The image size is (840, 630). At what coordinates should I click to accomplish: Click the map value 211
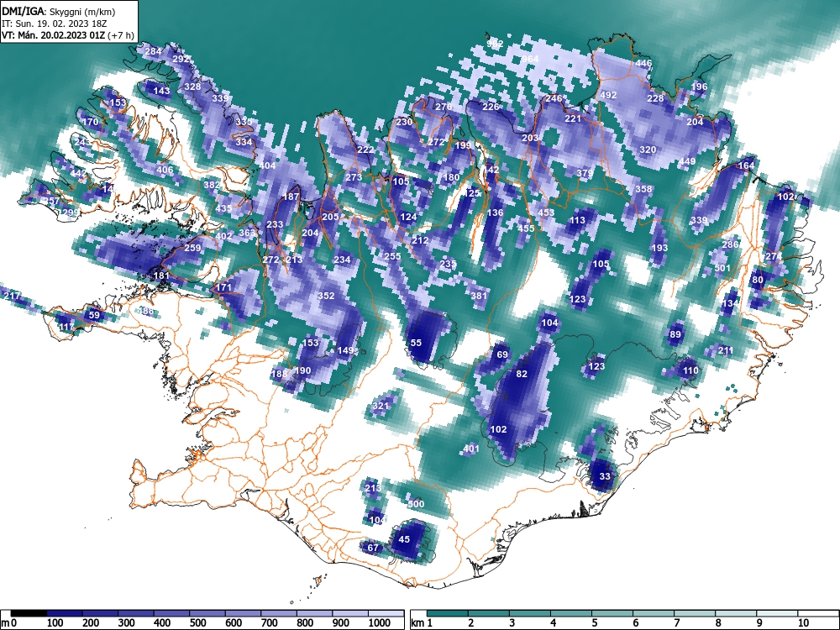726,350
